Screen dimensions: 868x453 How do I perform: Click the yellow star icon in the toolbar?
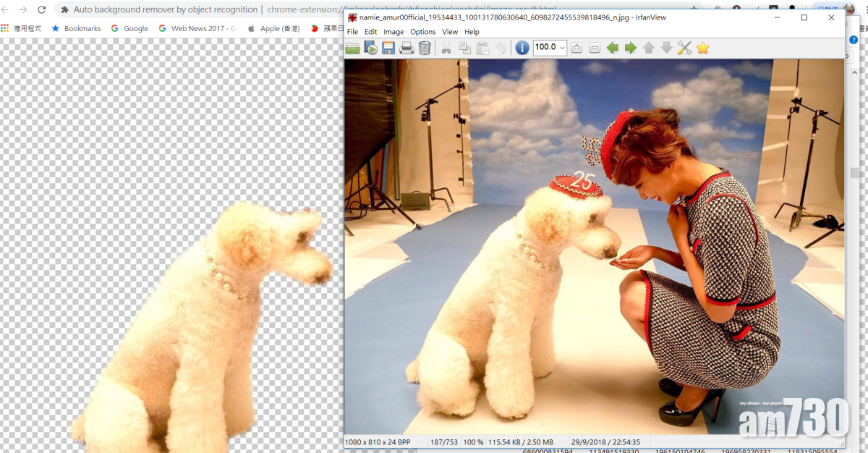pyautogui.click(x=702, y=48)
